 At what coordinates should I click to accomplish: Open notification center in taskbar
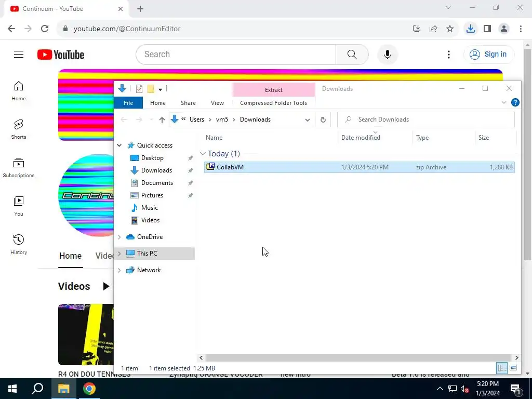(515, 389)
